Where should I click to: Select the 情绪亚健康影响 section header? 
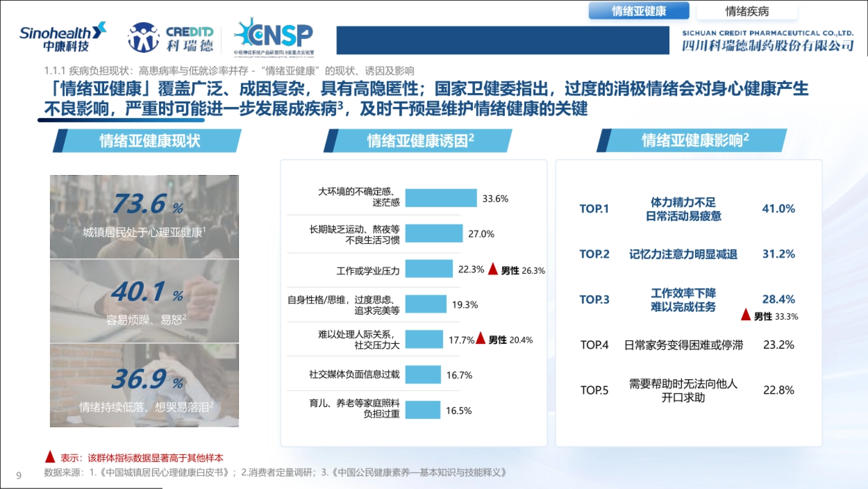(x=692, y=140)
